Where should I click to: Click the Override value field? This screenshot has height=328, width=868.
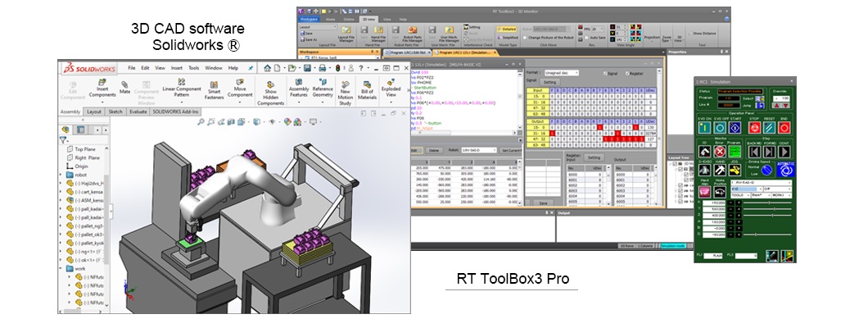782,98
